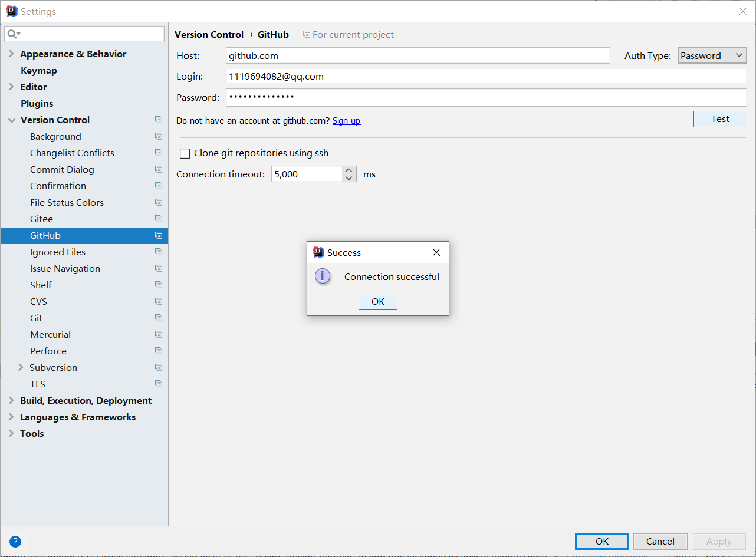
Task: Click the project-level icon beside the Git entry
Action: coord(159,317)
